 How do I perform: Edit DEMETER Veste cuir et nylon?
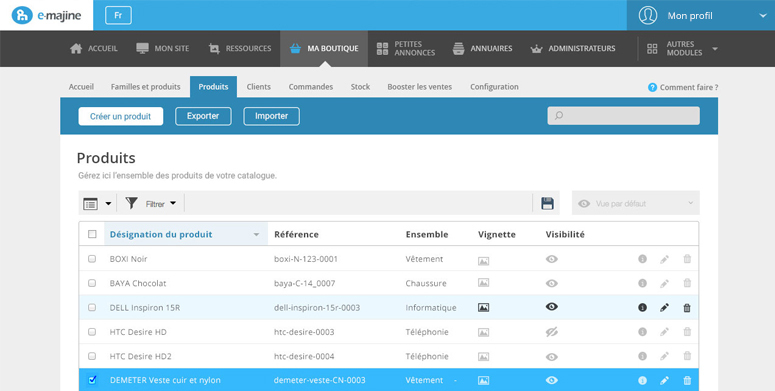(x=664, y=380)
